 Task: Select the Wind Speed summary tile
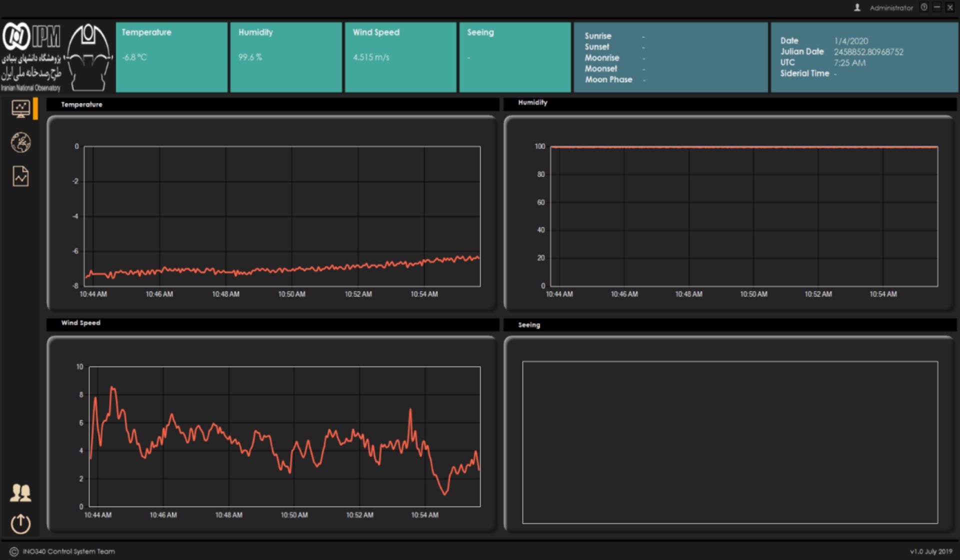pyautogui.click(x=400, y=57)
